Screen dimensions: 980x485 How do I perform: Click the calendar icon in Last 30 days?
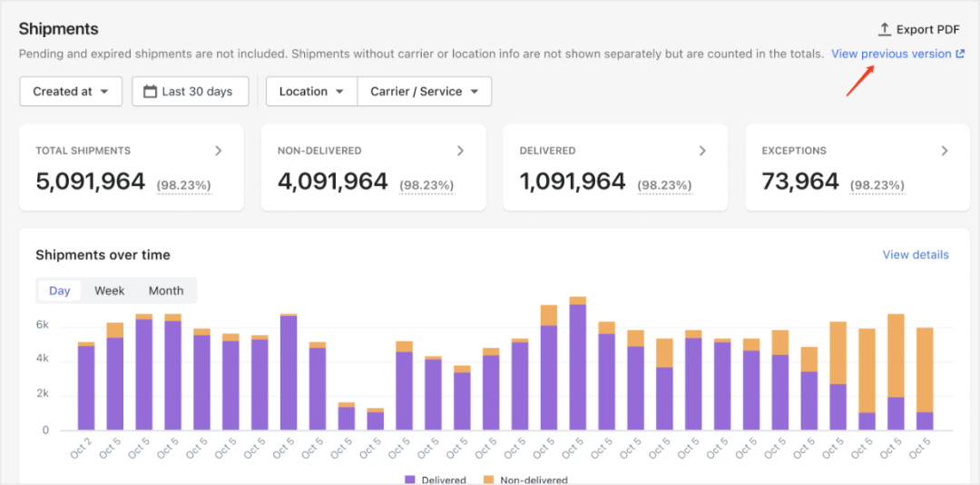click(x=150, y=92)
